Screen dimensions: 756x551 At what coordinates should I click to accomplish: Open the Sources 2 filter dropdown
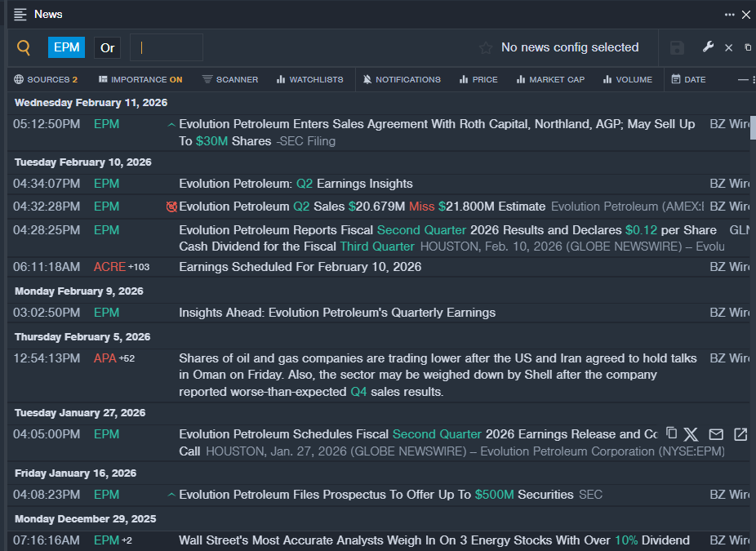(x=46, y=79)
